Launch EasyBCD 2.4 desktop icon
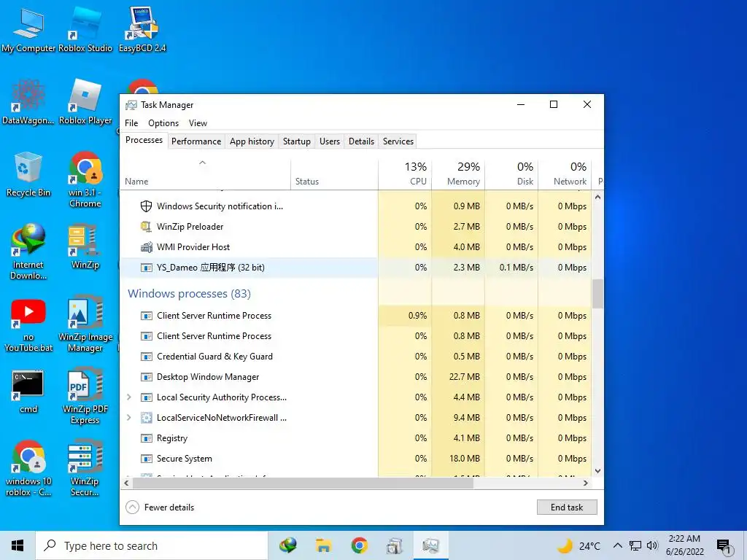 click(142, 30)
